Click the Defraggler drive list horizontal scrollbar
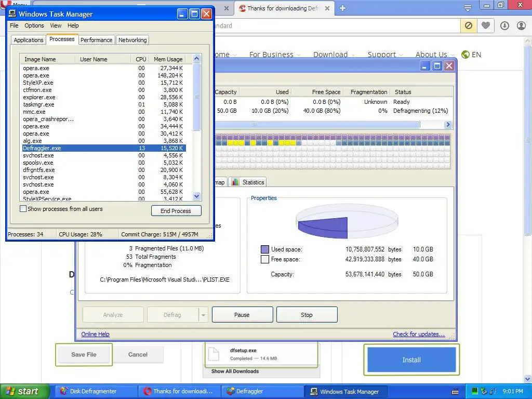This screenshot has width=532, height=399. coord(317,125)
